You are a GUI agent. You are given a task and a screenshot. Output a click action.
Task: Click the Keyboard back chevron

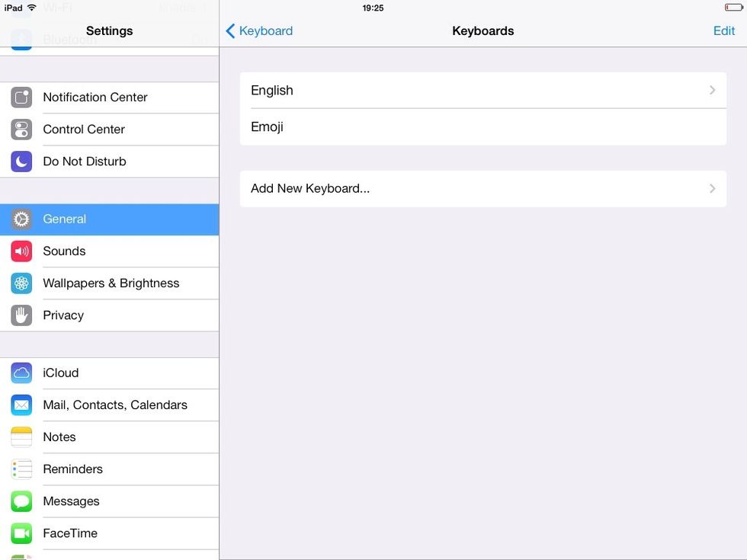pos(229,30)
